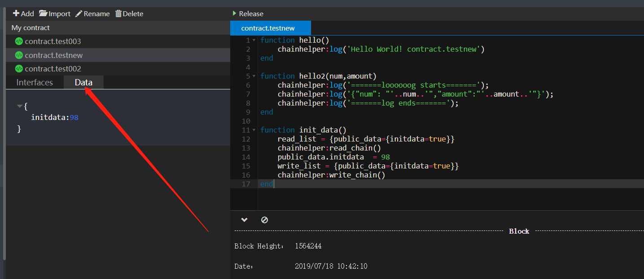Click the Delete button label
644x279 pixels.
(x=133, y=13)
